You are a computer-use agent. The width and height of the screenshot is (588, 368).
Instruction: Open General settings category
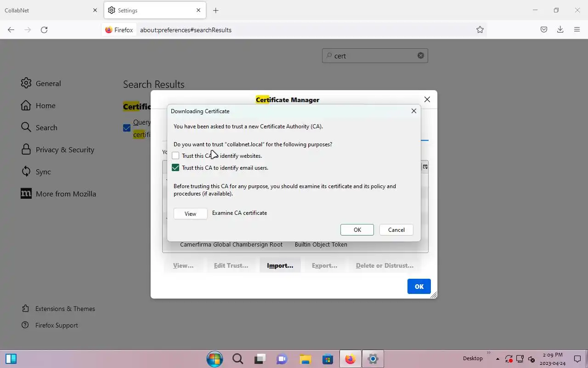(41, 83)
